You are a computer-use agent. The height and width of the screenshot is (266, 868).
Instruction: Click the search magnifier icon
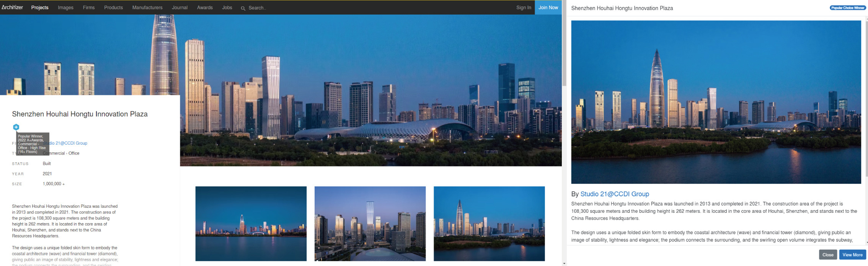click(x=243, y=8)
